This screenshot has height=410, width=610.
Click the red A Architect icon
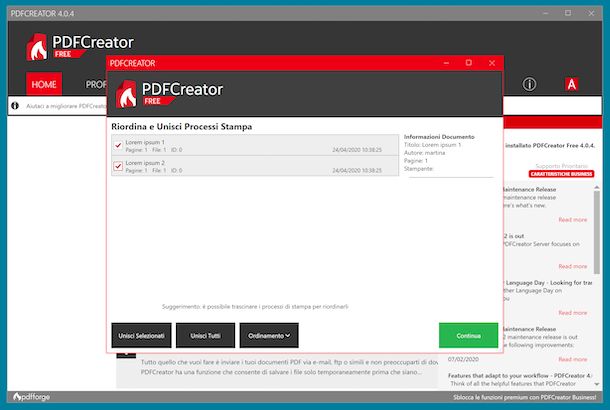(x=571, y=84)
